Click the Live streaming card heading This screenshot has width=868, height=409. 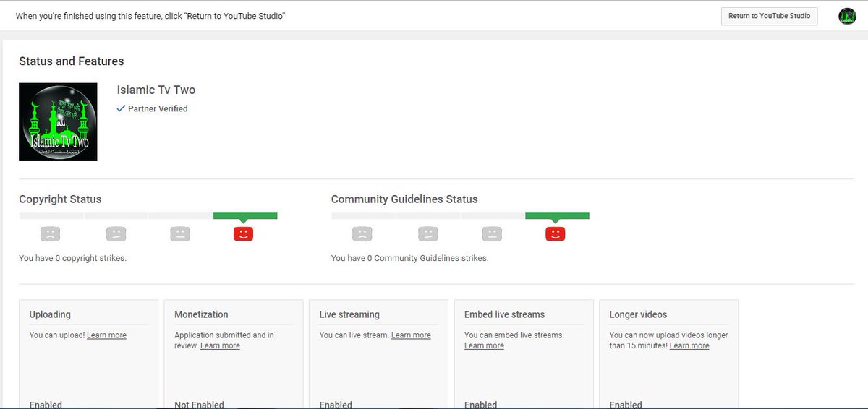349,314
